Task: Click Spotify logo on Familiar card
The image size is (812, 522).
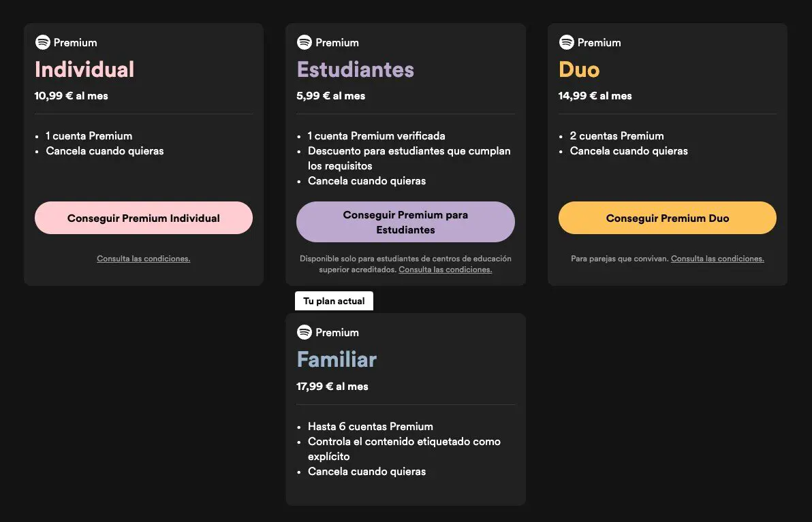Action: 304,332
